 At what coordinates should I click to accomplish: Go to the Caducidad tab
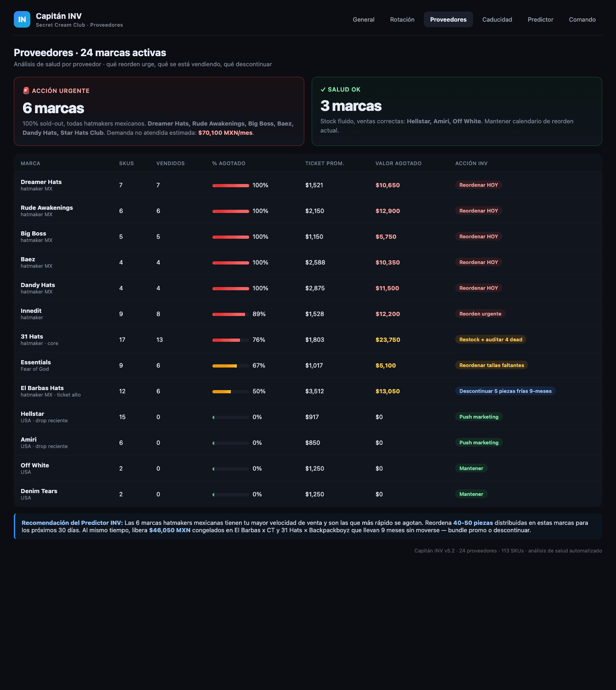click(x=497, y=19)
